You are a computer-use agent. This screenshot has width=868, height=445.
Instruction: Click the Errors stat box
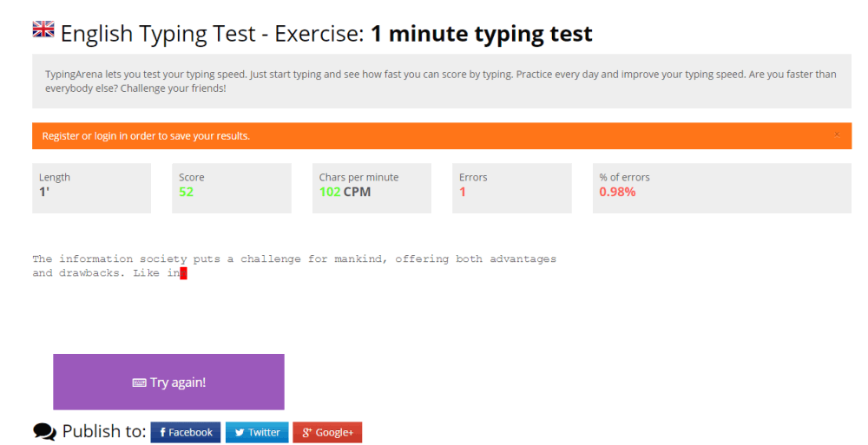(512, 188)
